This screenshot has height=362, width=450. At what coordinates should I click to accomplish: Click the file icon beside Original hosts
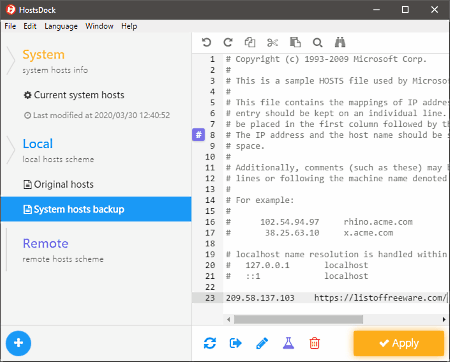tap(28, 184)
